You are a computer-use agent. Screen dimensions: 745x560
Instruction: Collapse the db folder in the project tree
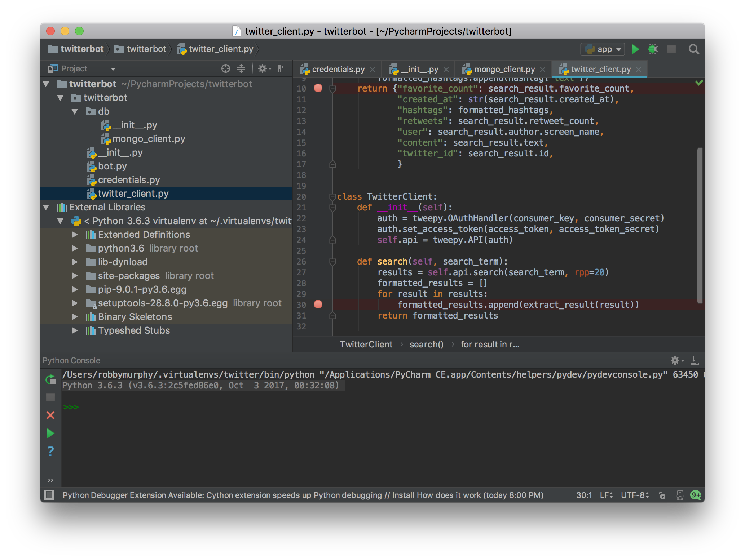coord(75,111)
